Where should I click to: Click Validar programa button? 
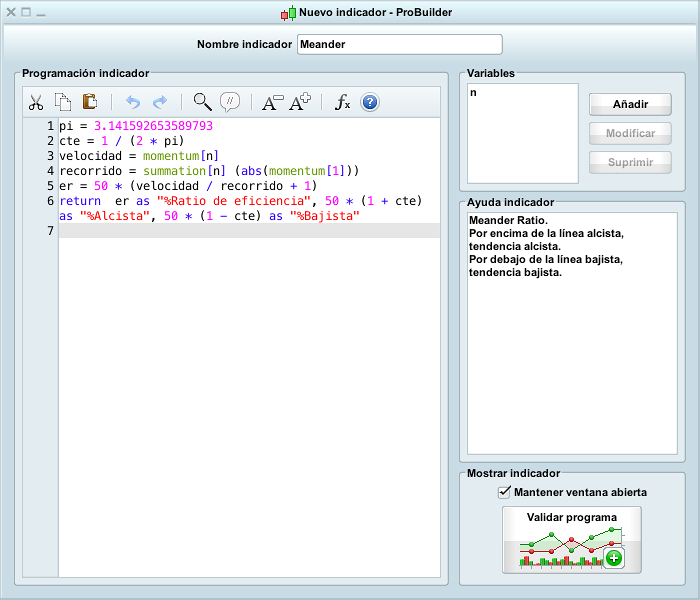coord(571,540)
